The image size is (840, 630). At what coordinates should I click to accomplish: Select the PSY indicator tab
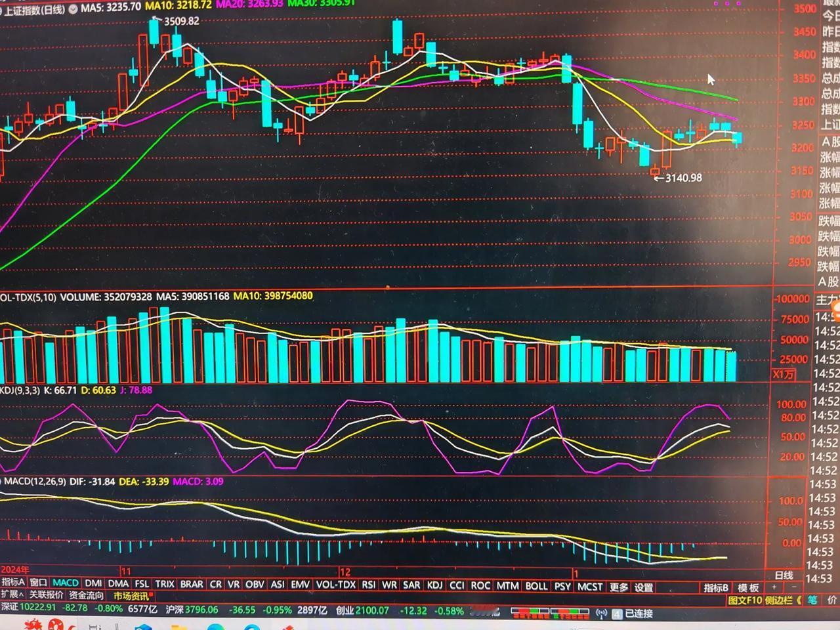point(562,586)
